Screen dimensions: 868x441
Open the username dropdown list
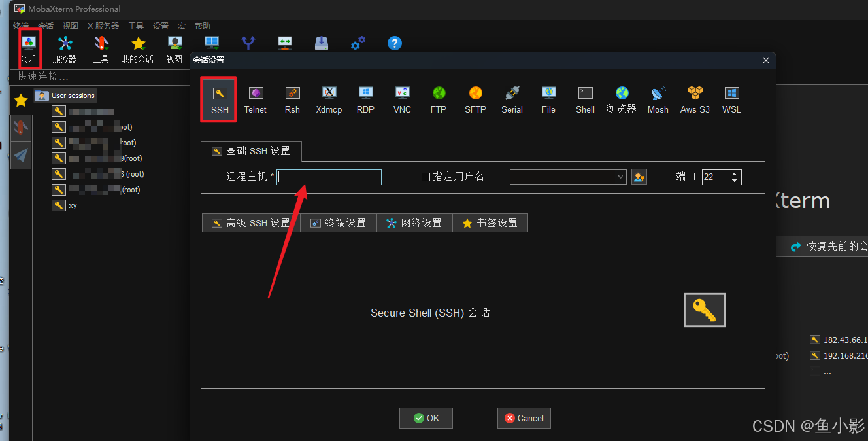(568, 177)
